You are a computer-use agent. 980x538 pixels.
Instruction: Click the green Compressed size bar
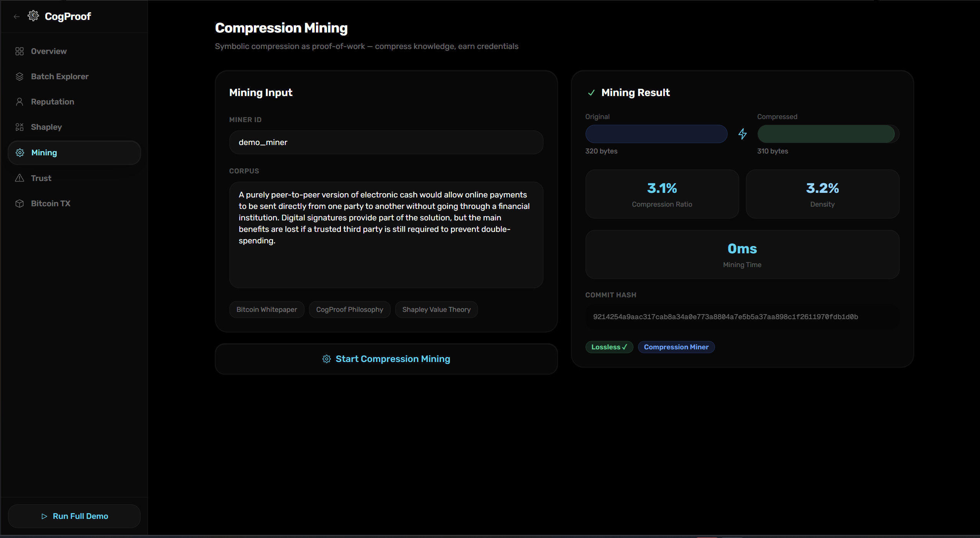pyautogui.click(x=826, y=134)
